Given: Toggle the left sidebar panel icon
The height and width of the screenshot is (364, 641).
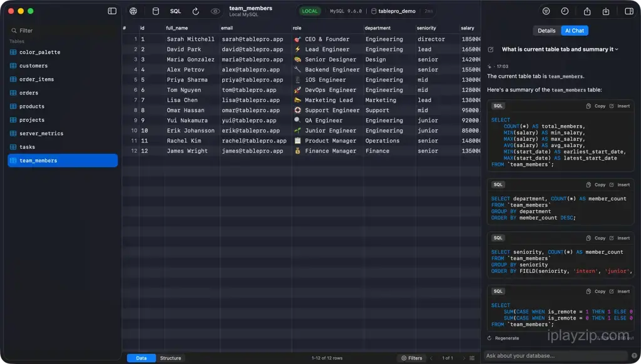Looking at the screenshot, I should 112,11.
